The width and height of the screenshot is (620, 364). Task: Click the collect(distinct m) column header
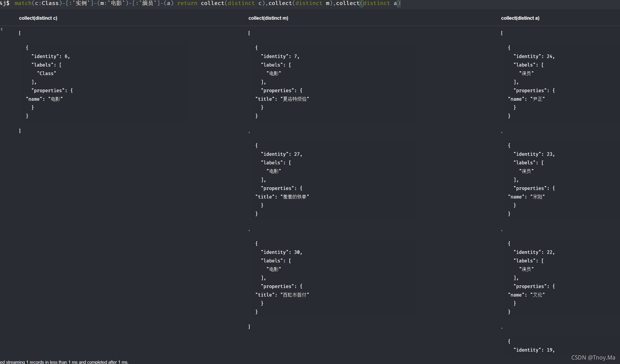(x=268, y=18)
